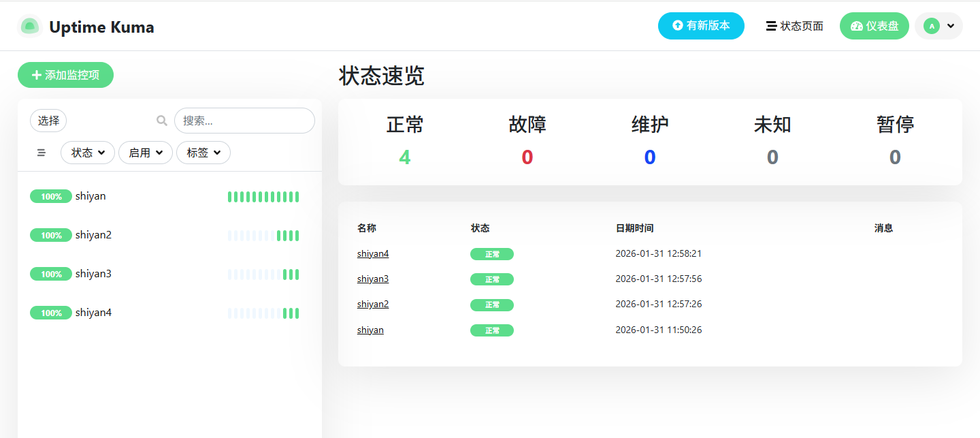The width and height of the screenshot is (980, 438).
Task: Click the list sort icon beside 状态 filter
Action: (x=42, y=153)
